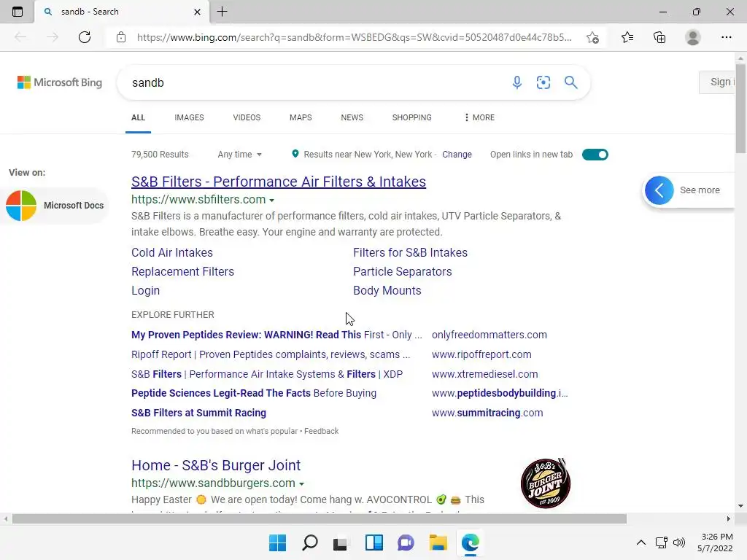Open Home - S&B's Burger Joint result

(216, 465)
